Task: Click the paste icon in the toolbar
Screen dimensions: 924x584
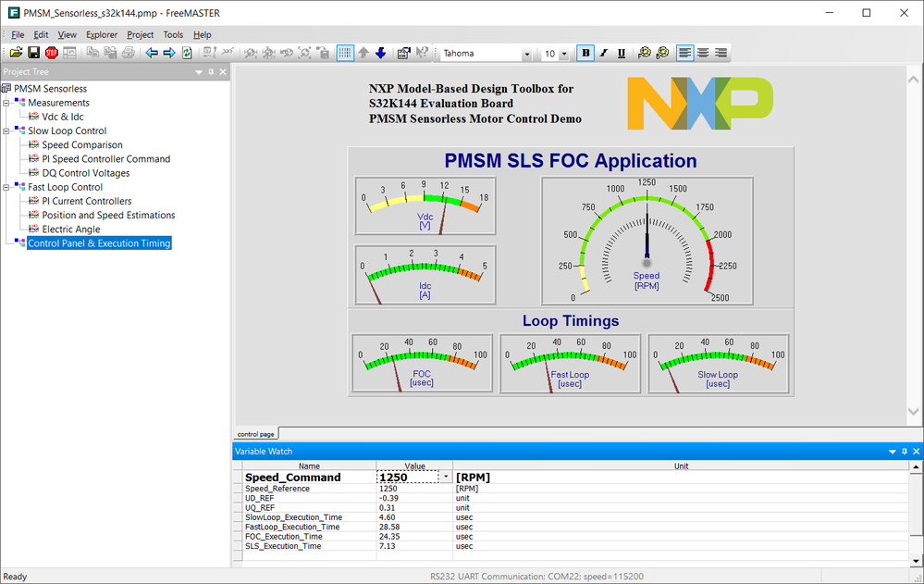Action: (110, 53)
